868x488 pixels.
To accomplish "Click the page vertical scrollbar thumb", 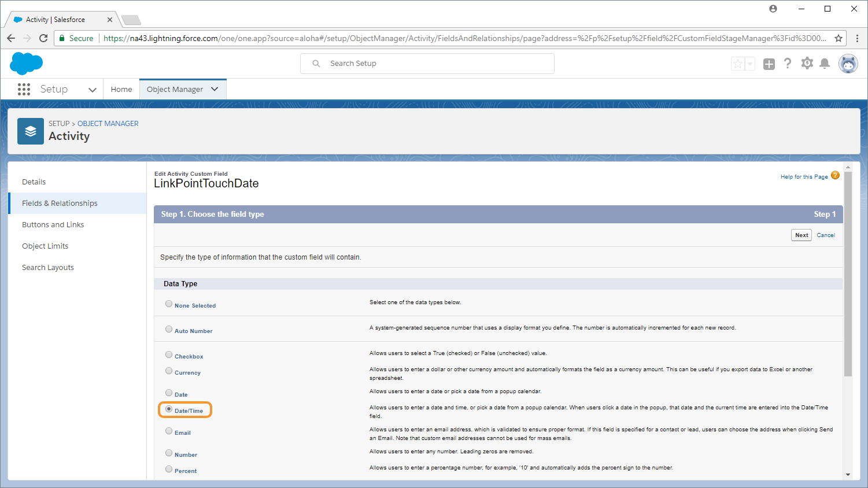I will [x=848, y=274].
